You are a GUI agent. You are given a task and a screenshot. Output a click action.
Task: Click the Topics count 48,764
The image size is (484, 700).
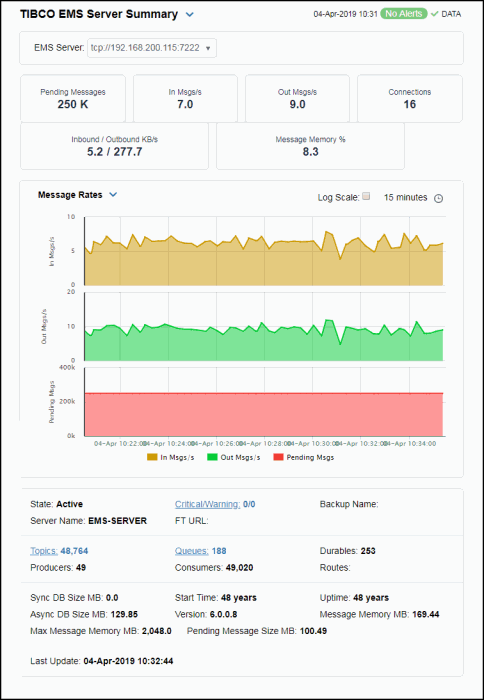74,551
